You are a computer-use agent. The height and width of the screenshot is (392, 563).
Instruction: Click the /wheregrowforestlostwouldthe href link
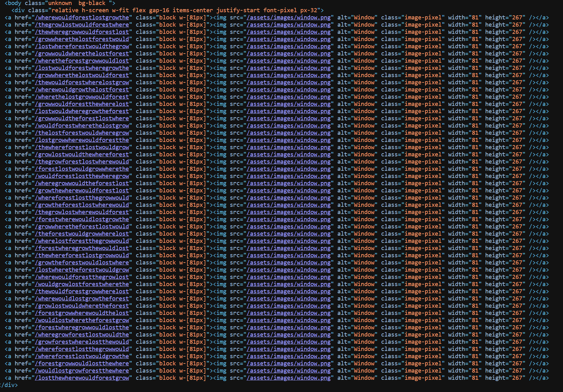tap(82, 335)
